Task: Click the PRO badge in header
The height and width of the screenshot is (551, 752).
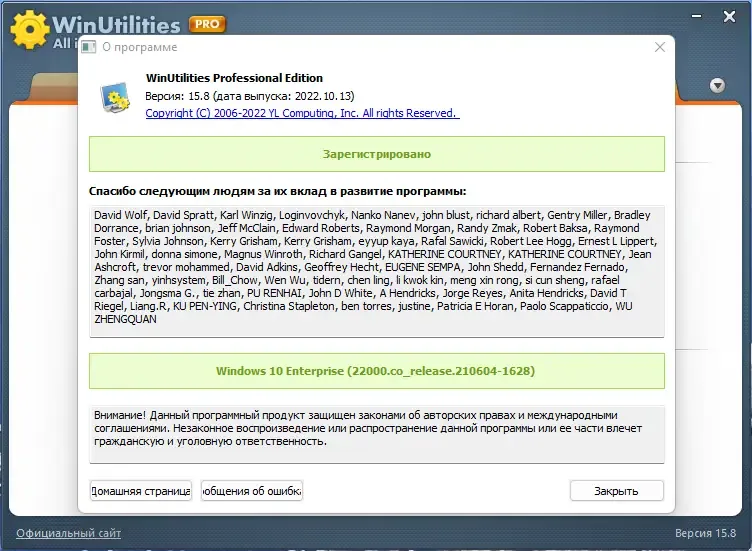Action: click(x=207, y=24)
